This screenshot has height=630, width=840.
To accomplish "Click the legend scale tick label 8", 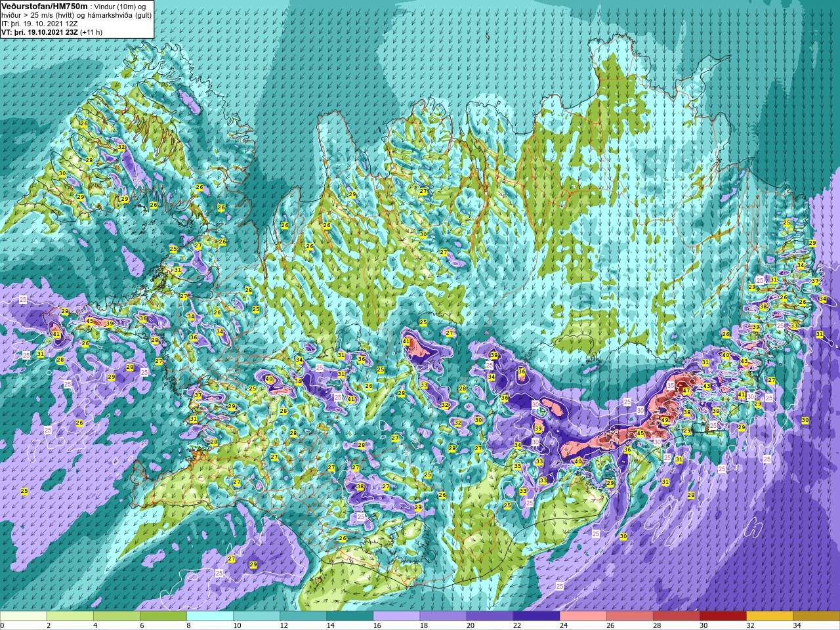I will pos(188,625).
